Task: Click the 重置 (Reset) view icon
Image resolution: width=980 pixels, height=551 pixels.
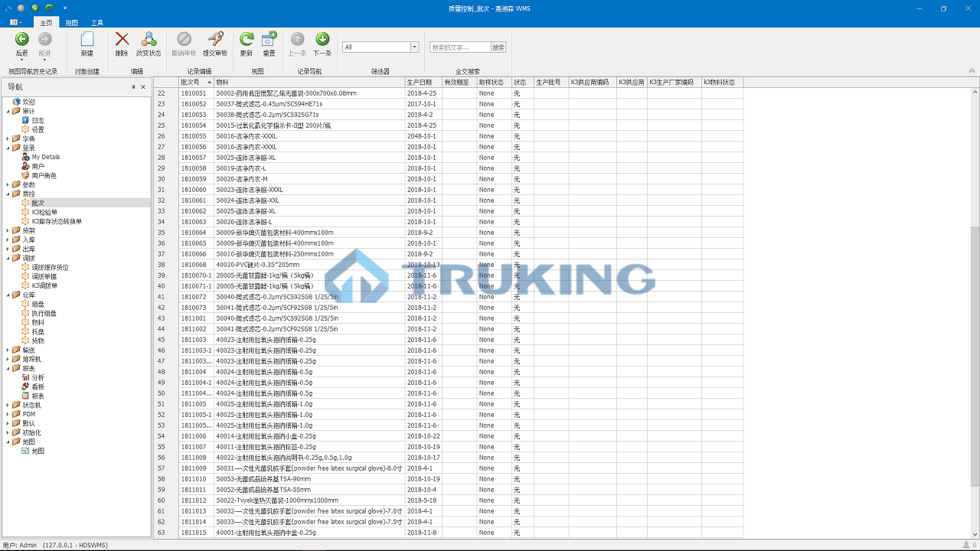Action: click(269, 39)
